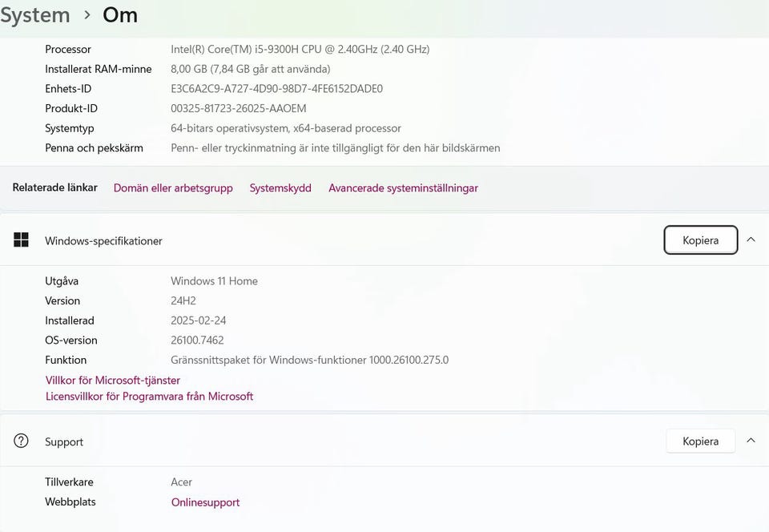Screen dimensions: 769x532
Task: Click the Systemtyp label
Action: (70, 128)
